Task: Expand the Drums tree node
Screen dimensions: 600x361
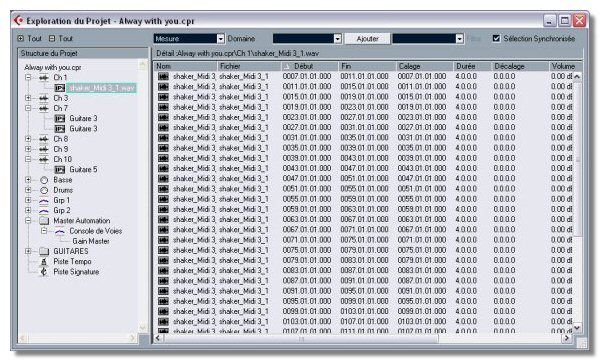Action: click(28, 190)
